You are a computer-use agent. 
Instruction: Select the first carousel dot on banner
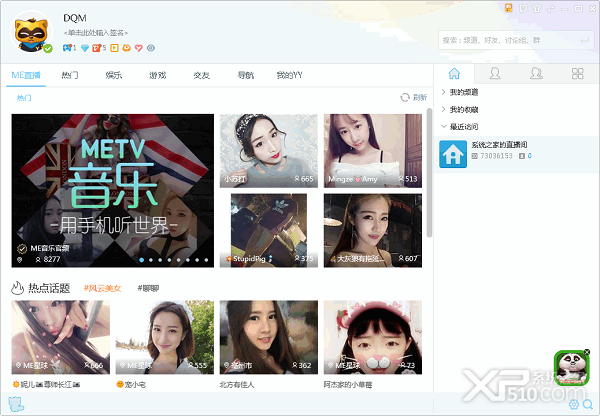pyautogui.click(x=142, y=260)
